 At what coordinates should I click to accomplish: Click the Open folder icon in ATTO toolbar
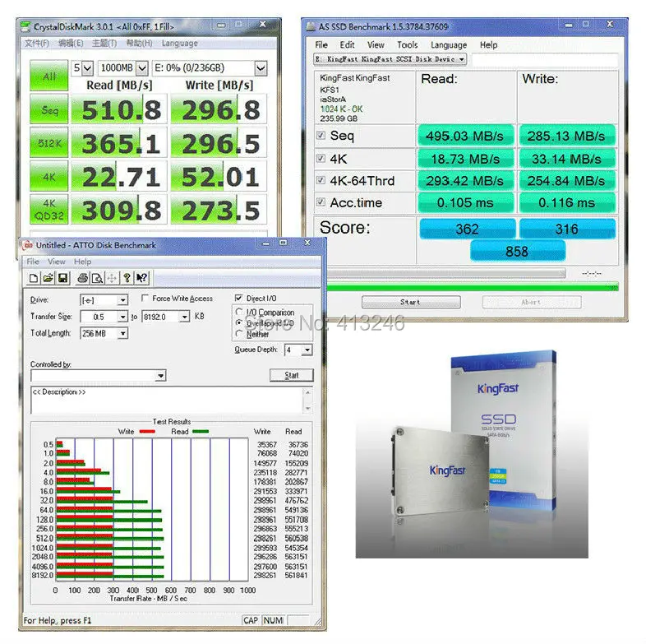[x=48, y=278]
